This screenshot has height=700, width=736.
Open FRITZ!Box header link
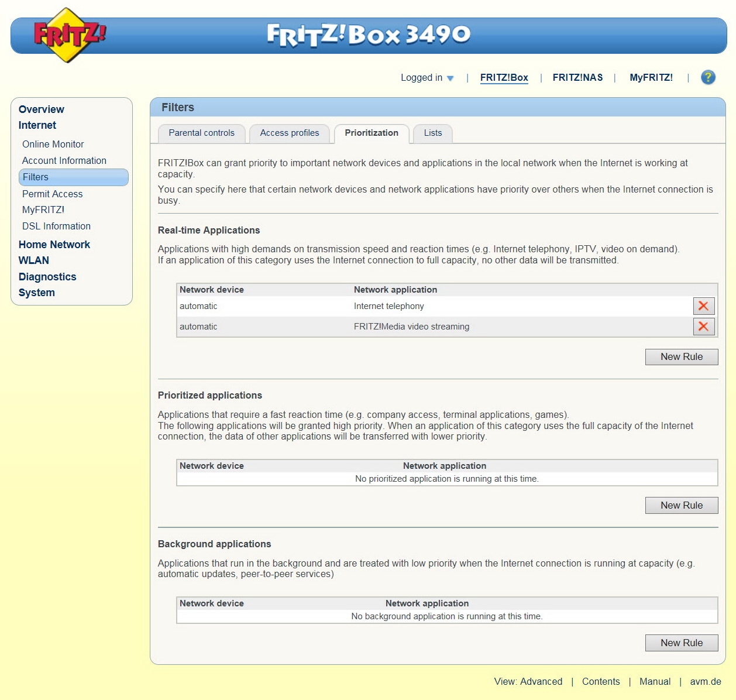point(504,77)
